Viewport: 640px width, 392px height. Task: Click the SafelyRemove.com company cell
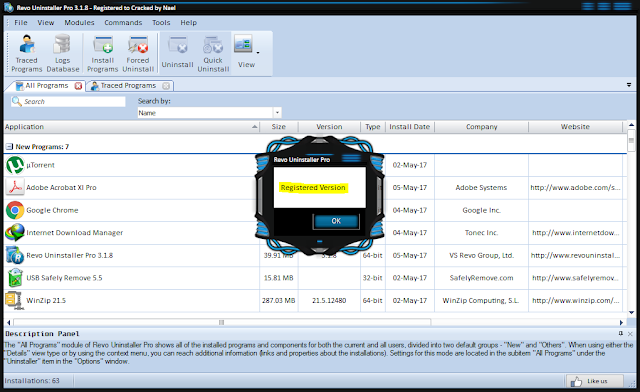click(x=481, y=278)
